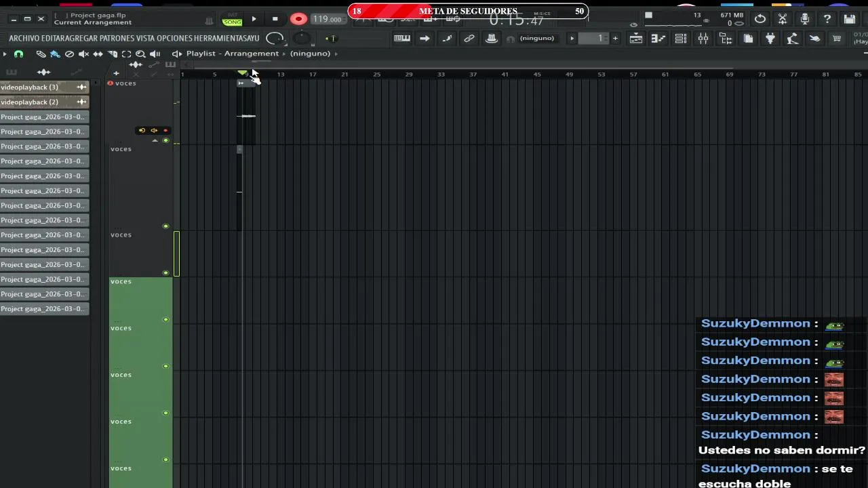Click the scissors audio editor icon
The width and height of the screenshot is (868, 488).
(x=783, y=19)
